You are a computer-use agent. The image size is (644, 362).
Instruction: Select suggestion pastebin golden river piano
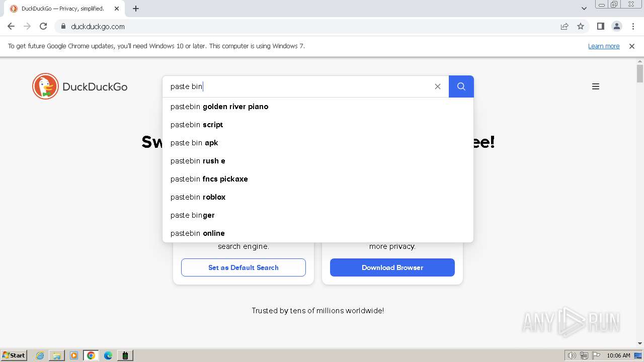click(318, 107)
